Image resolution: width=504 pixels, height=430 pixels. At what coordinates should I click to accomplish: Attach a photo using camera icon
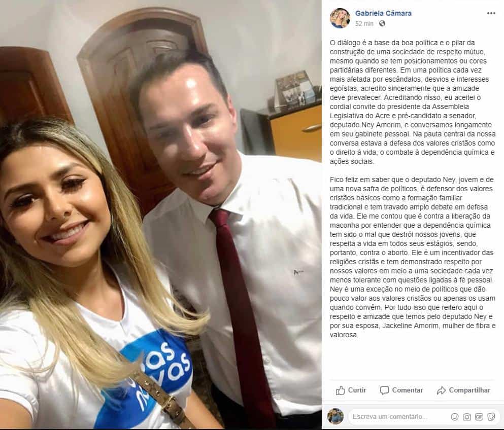pyautogui.click(x=467, y=417)
